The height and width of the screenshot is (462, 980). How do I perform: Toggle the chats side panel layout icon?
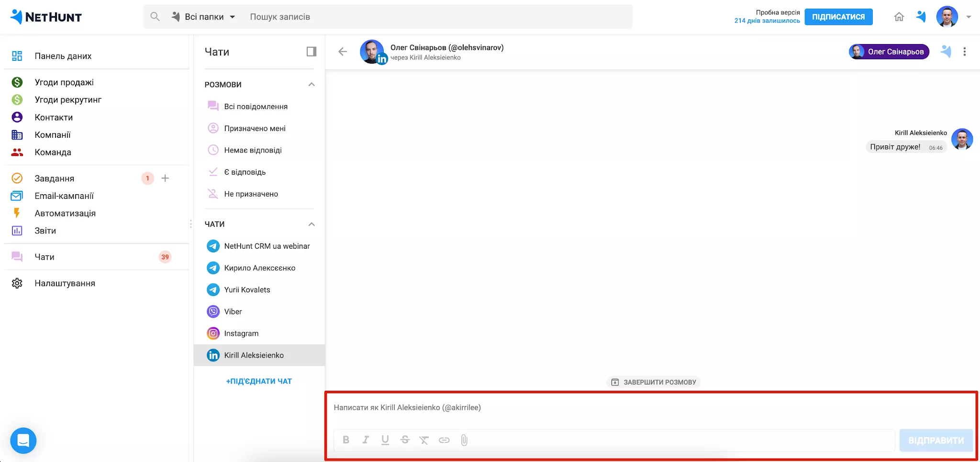312,52
